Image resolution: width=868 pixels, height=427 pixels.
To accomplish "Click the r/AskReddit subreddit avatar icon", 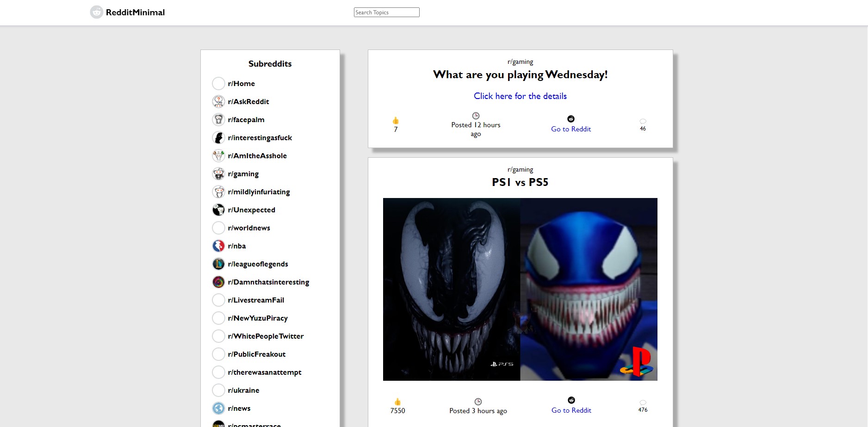I will point(218,102).
